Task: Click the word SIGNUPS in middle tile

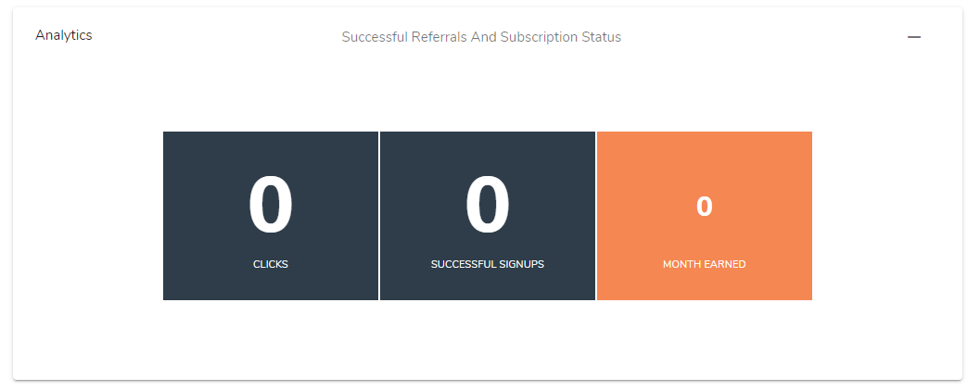Action: pos(521,264)
